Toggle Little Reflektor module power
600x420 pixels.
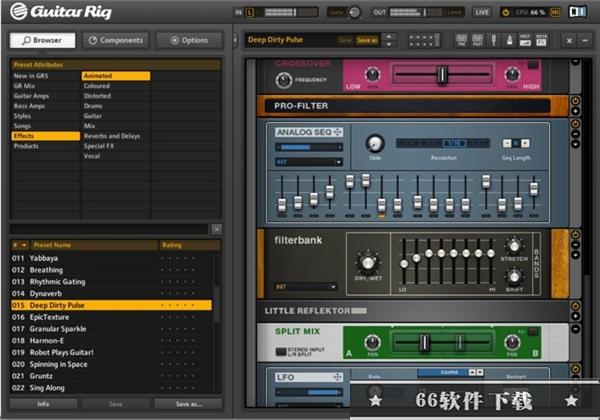(575, 306)
